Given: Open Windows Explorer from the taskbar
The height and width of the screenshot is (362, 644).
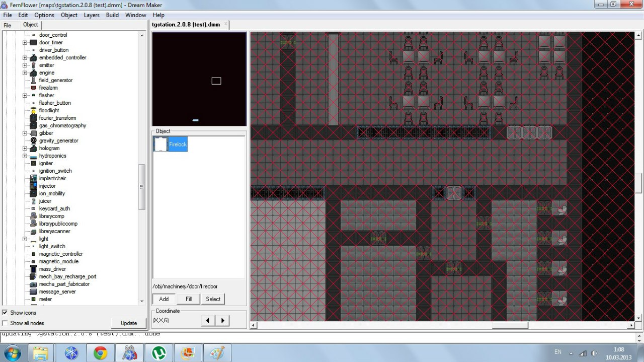Looking at the screenshot, I should tap(41, 353).
